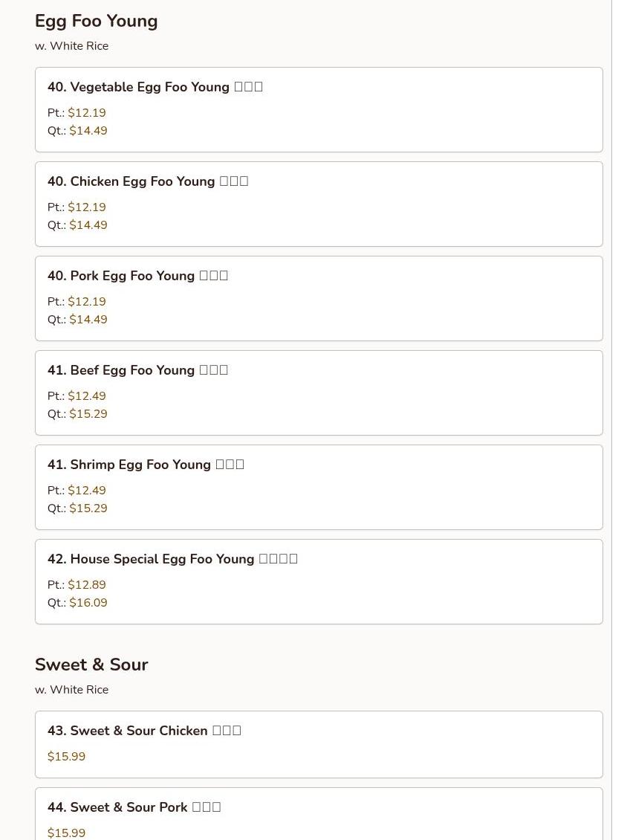The height and width of the screenshot is (840, 627).
Task: Open the House Special Egg Foo Young title
Action: tap(172, 559)
